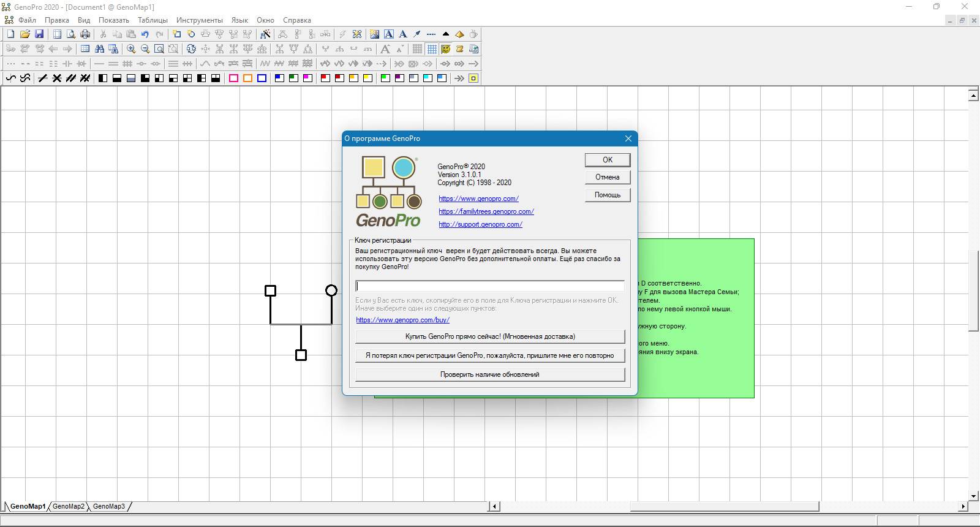Open Find with the binoculars icon
The width and height of the screenshot is (980, 527).
[99, 49]
